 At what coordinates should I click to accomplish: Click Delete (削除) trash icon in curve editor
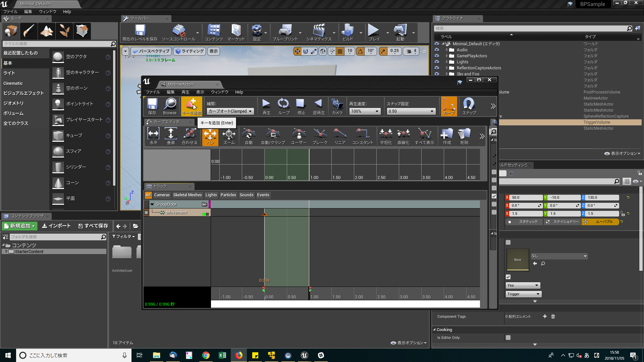[464, 136]
